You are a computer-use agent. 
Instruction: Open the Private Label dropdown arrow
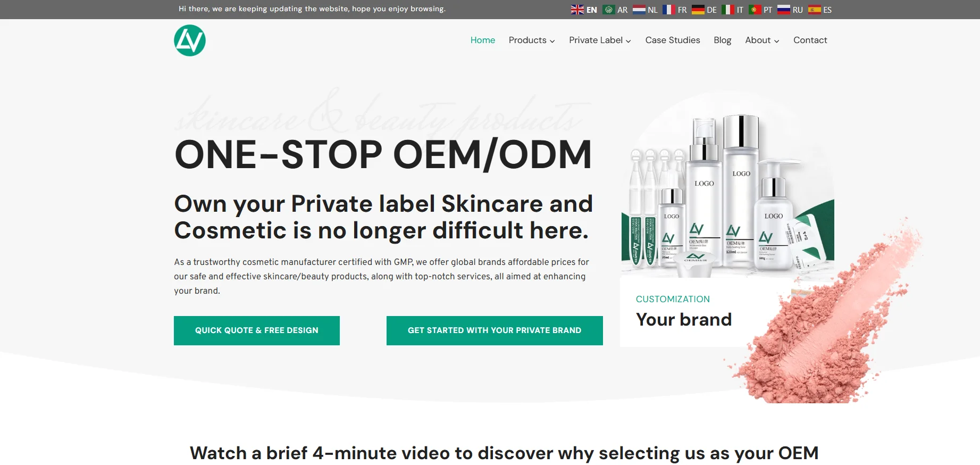(x=629, y=41)
